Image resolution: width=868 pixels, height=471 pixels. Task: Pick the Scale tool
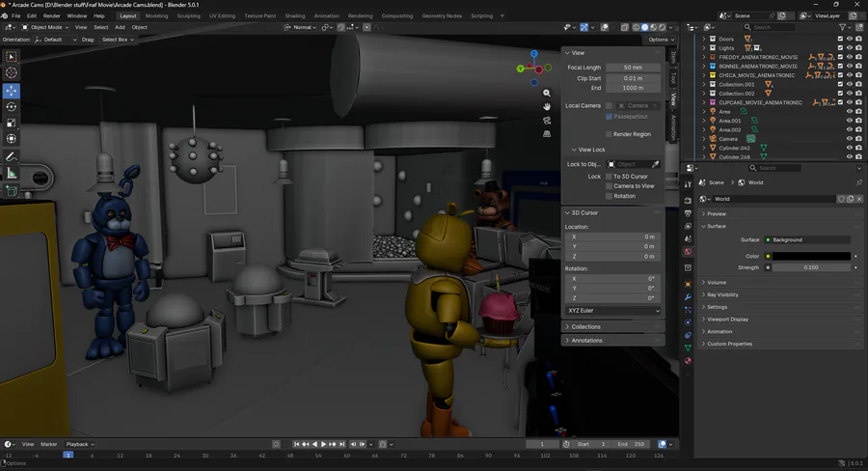point(12,123)
